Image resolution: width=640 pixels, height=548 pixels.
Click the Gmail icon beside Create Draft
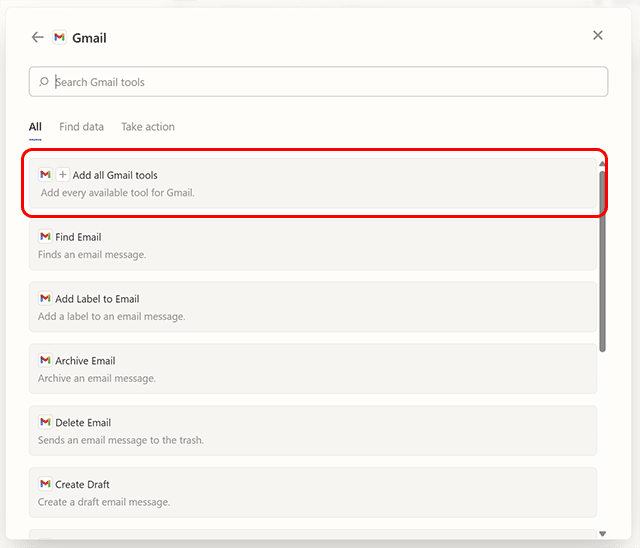(45, 485)
